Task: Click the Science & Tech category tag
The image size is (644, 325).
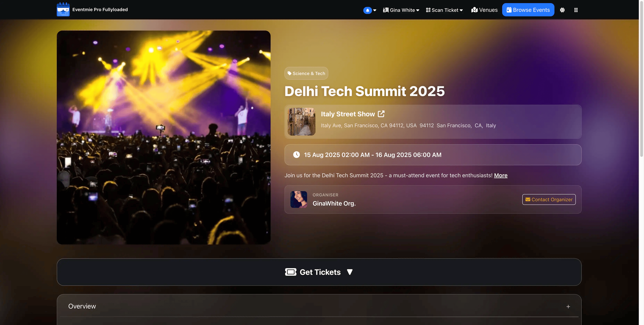Action: tap(306, 73)
